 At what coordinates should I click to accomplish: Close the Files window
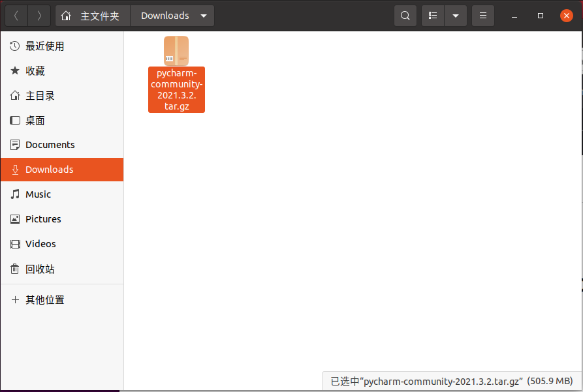[x=566, y=16]
